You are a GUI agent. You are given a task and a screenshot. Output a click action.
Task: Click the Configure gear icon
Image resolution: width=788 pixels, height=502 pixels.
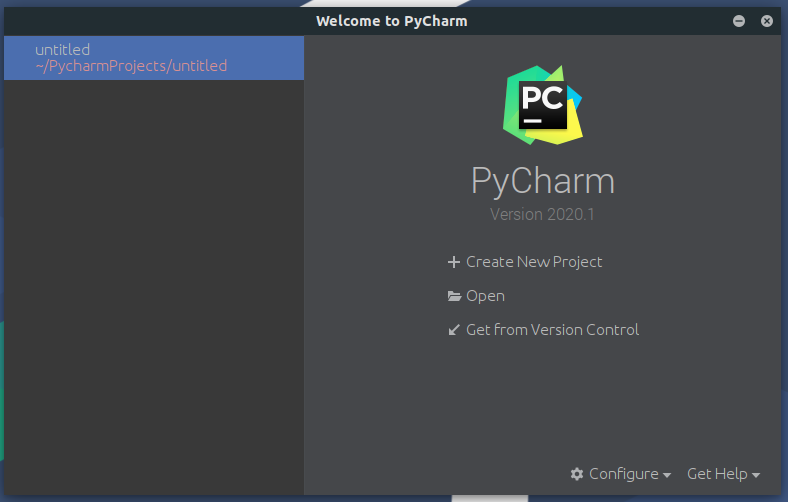pos(577,474)
